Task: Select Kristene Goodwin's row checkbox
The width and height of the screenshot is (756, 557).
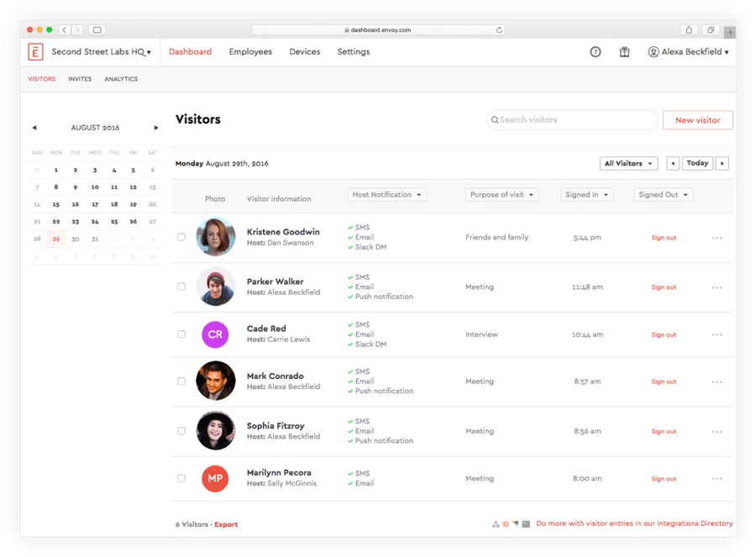Action: tap(181, 237)
